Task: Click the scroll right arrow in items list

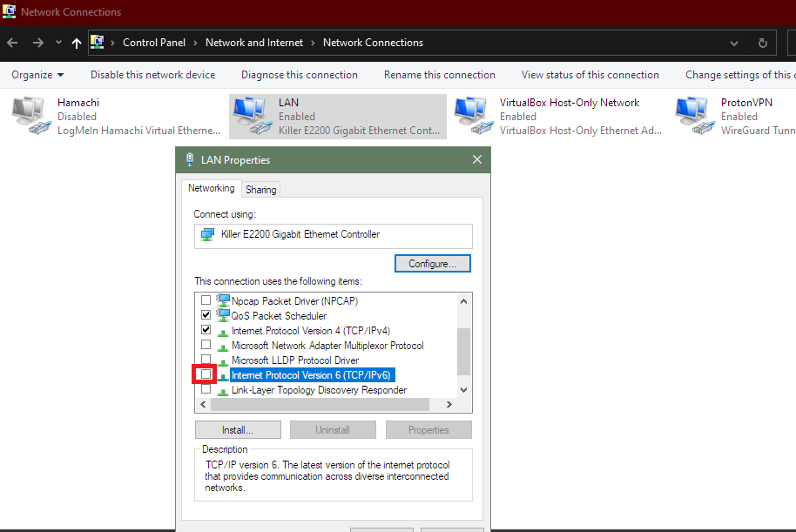Action: coord(449,405)
